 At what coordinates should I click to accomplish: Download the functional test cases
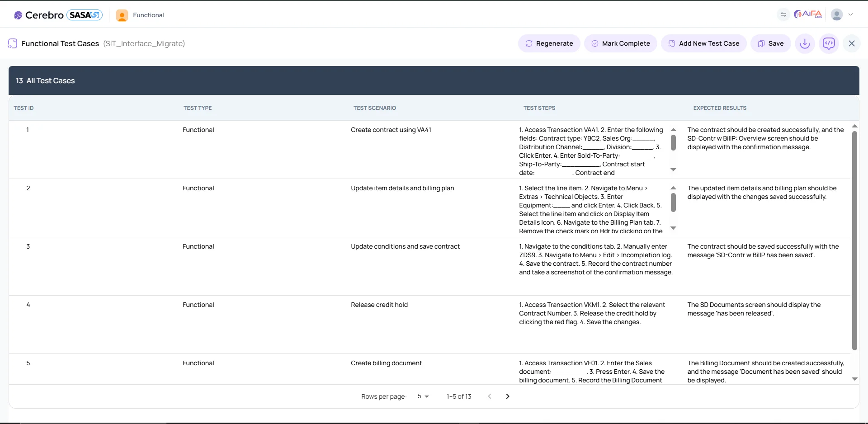[805, 43]
